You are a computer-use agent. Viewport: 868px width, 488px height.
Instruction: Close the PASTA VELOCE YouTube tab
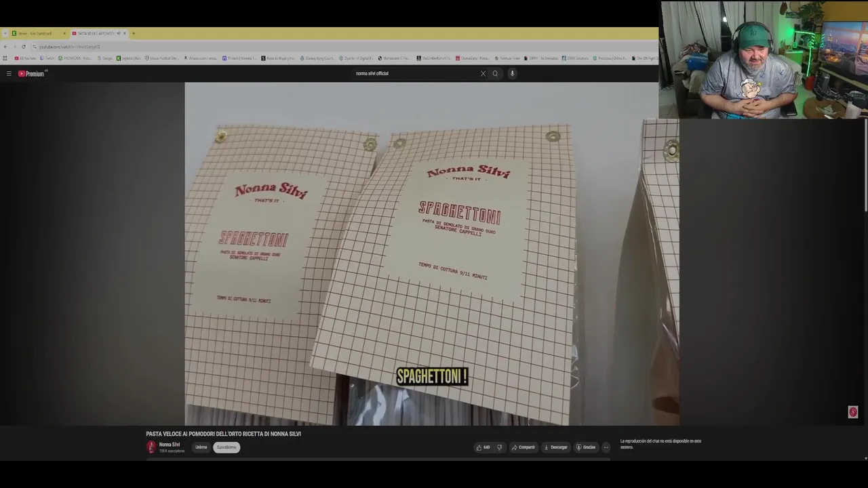pyautogui.click(x=125, y=33)
